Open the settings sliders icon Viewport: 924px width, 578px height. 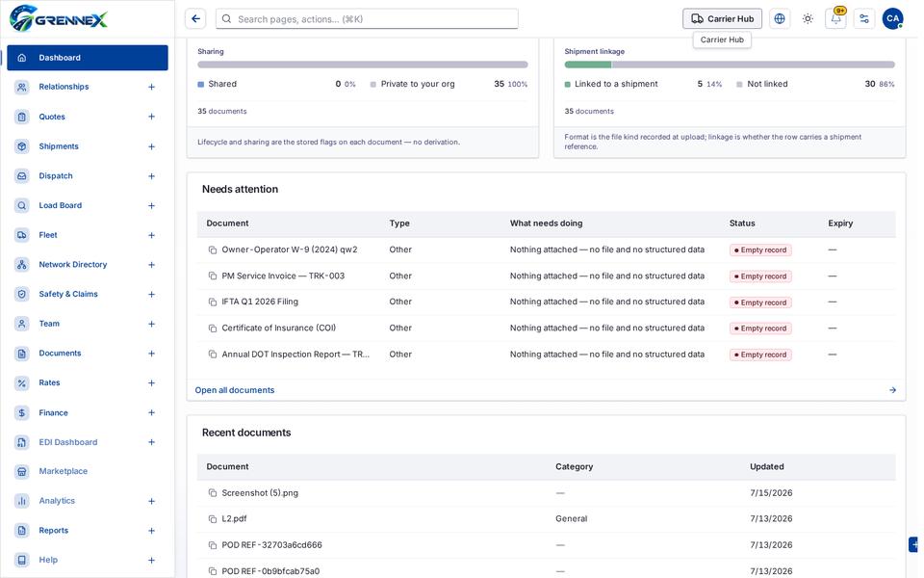[864, 19]
